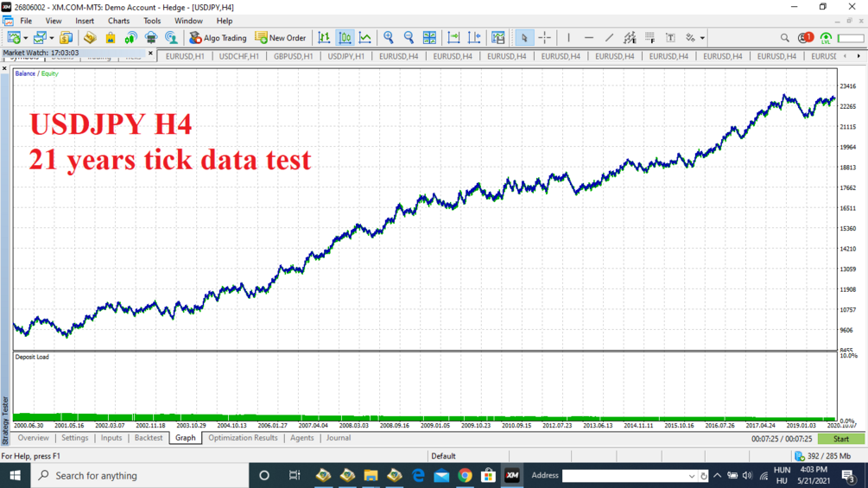This screenshot has height=488, width=868.
Task: Open the Signals icon
Action: click(130, 38)
